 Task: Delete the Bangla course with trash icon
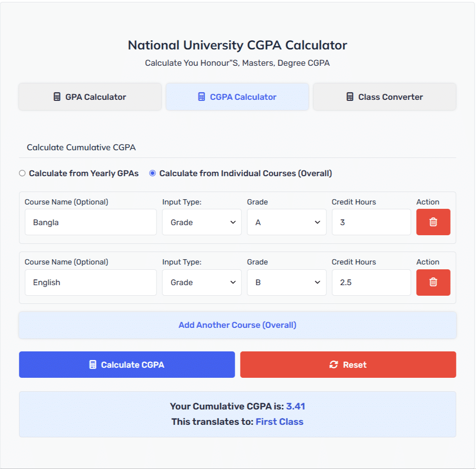click(x=433, y=222)
